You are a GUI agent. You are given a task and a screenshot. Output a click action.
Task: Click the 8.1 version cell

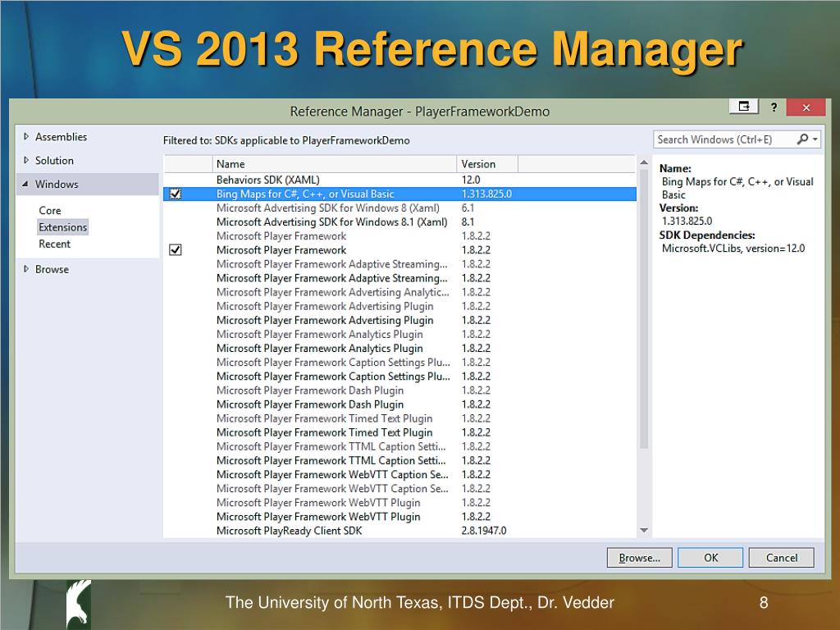pyautogui.click(x=468, y=221)
